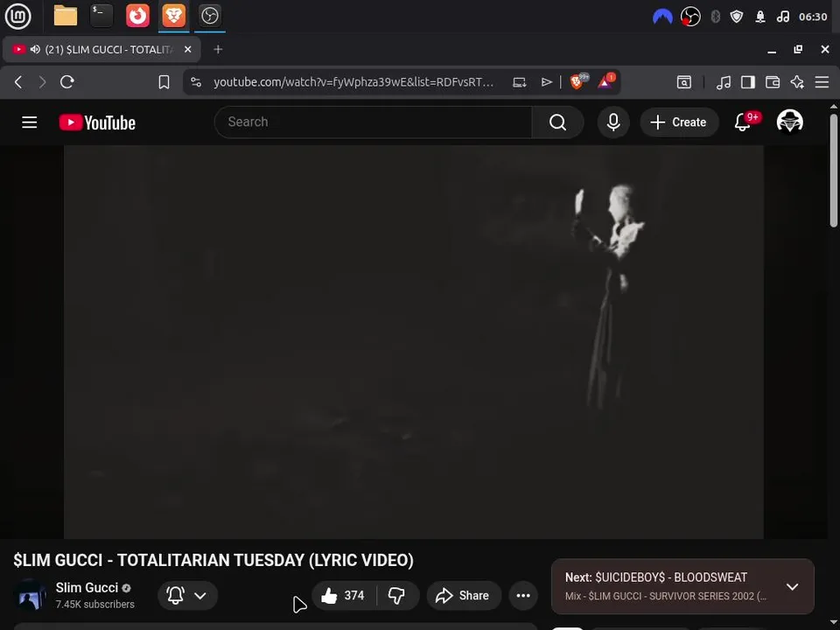Go to YouTube home via logo
The width and height of the screenshot is (840, 630).
pos(97,122)
